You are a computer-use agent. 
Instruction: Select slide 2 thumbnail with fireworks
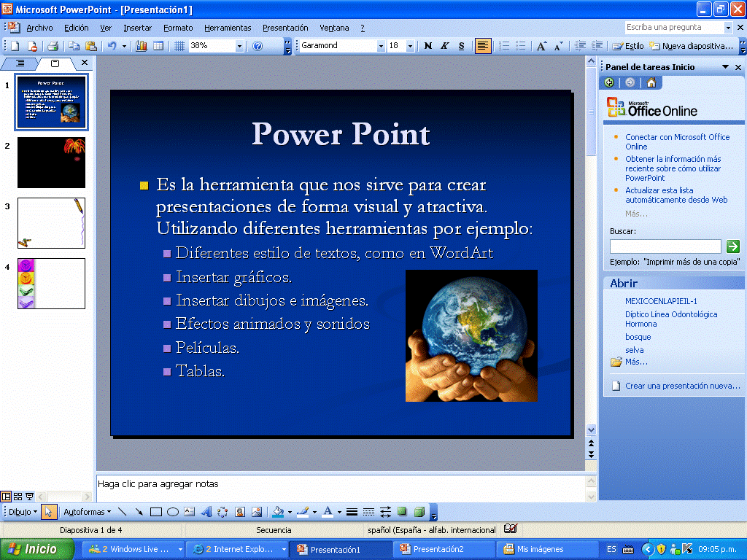[x=52, y=163]
